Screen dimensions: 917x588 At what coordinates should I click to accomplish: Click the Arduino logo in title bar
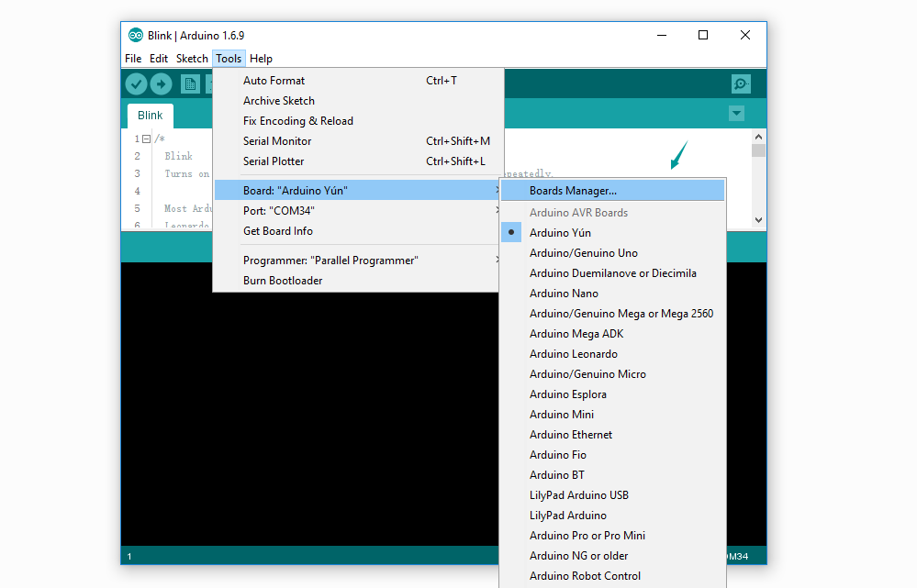[136, 36]
